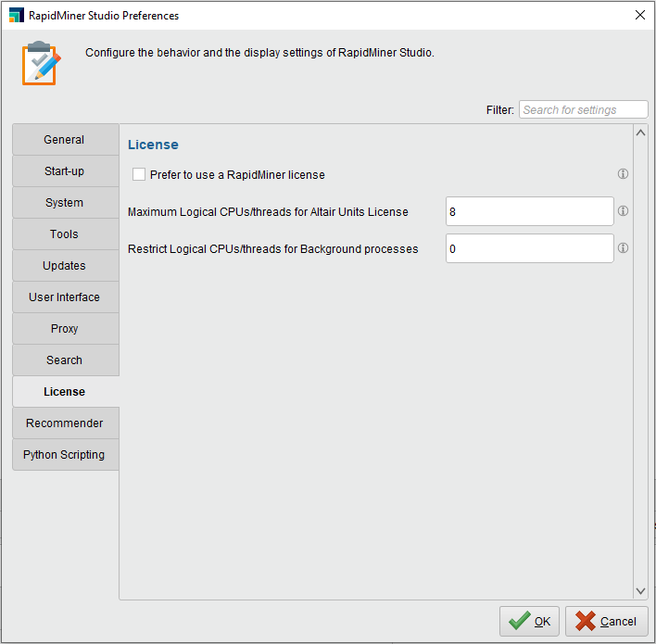Click the scrollbar down arrow
This screenshot has height=644, width=656.
640,591
